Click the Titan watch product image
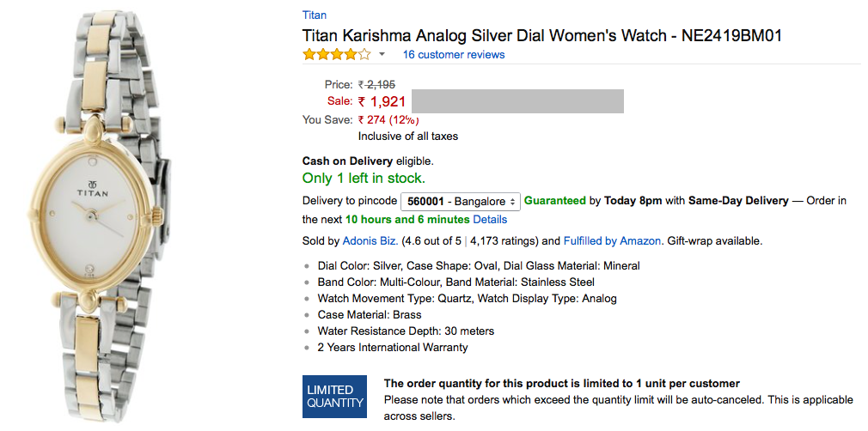 (x=96, y=215)
